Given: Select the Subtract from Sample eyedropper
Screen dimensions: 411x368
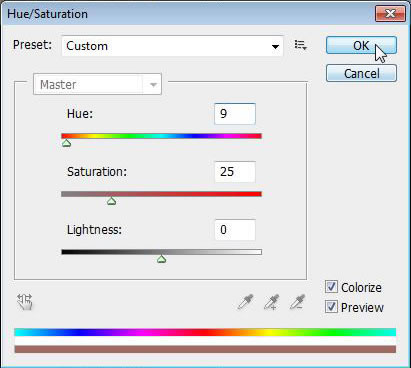Looking at the screenshot, I should coord(297,302).
